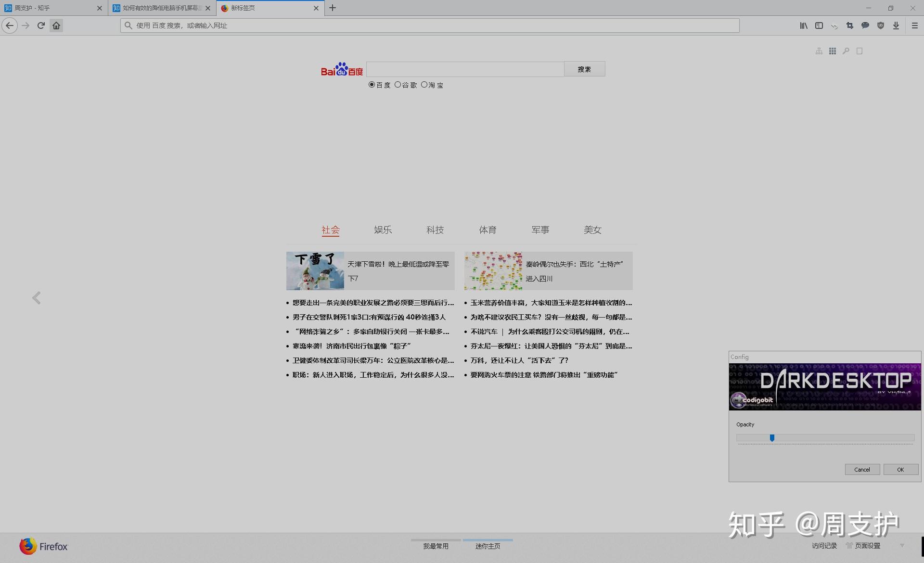Select the 谷歌 search radio button
The height and width of the screenshot is (563, 924).
coord(398,85)
